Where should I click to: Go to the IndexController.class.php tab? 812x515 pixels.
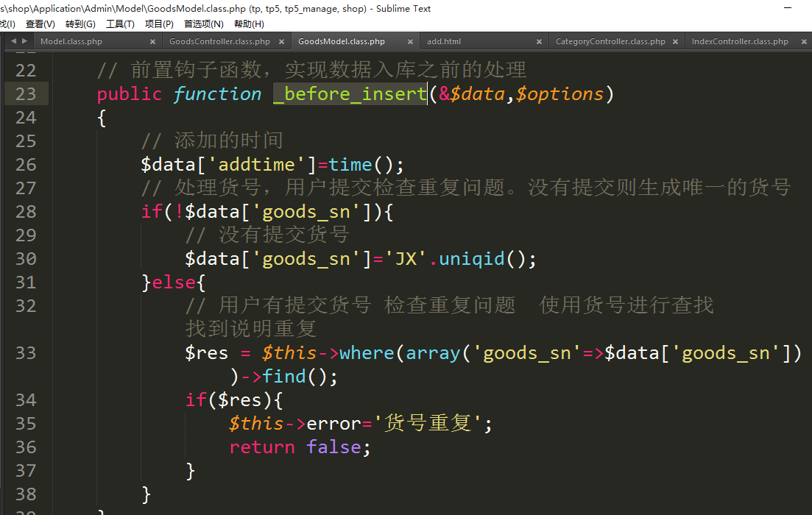tap(740, 42)
